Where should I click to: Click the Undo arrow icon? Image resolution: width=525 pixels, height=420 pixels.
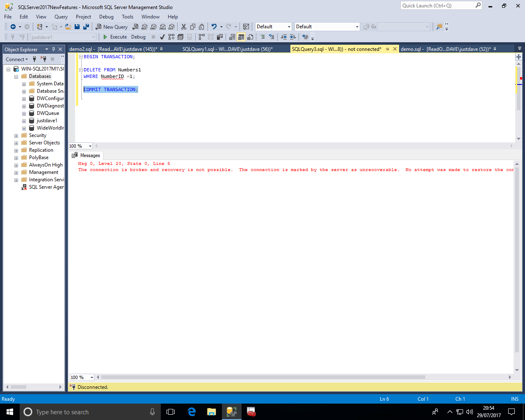214,27
